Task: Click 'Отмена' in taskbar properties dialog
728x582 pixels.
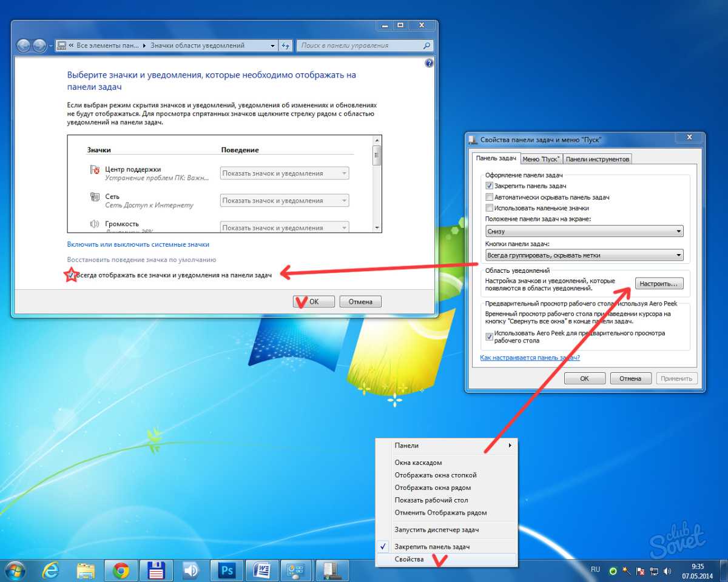Action: (630, 378)
